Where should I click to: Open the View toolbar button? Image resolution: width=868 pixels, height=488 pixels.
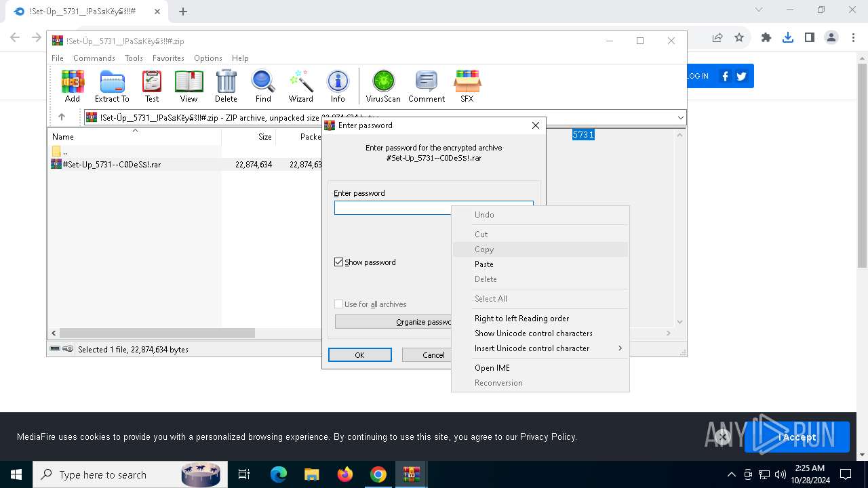(189, 86)
